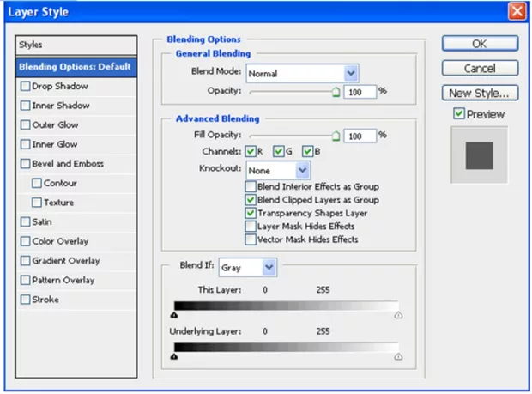Select the Styles header item
This screenshot has height=394, width=532.
pyautogui.click(x=76, y=45)
